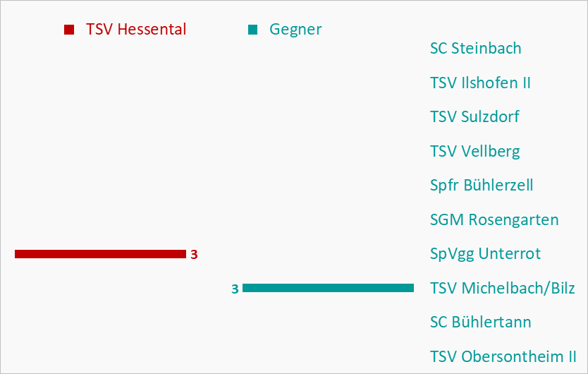Select the Gegner legend label
This screenshot has height=374, width=588.
(x=295, y=30)
